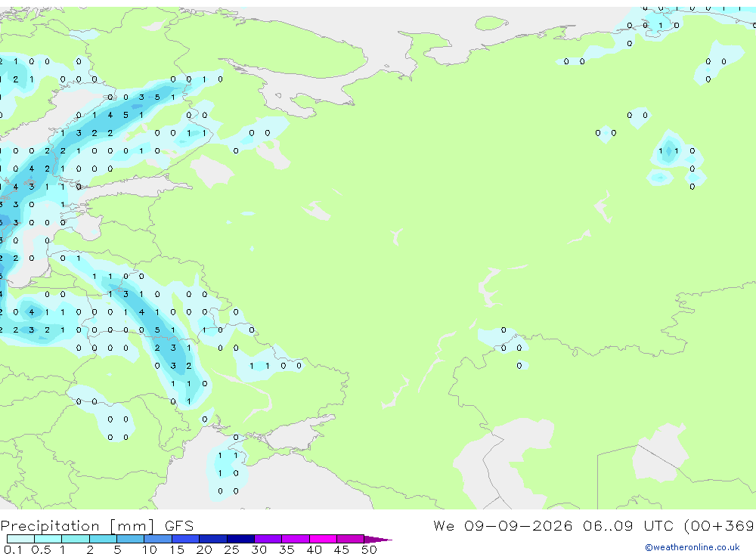The width and height of the screenshot is (756, 554).
Task: Click the '20' legend scale label
Action: click(x=204, y=549)
